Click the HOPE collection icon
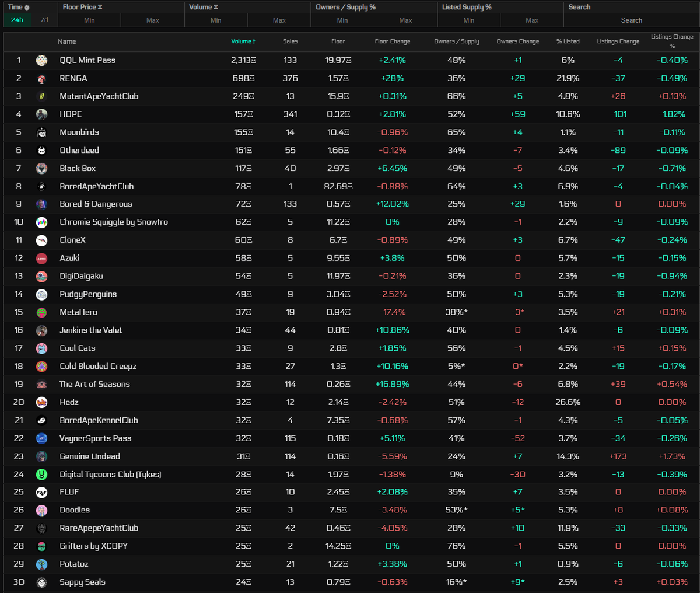This screenshot has width=700, height=593. coord(41,114)
